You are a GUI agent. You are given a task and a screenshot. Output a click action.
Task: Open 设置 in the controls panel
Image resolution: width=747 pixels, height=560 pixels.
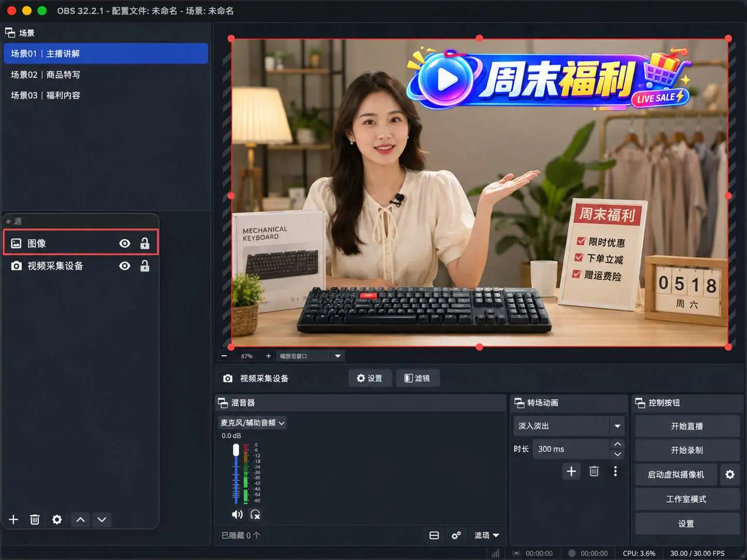point(687,524)
